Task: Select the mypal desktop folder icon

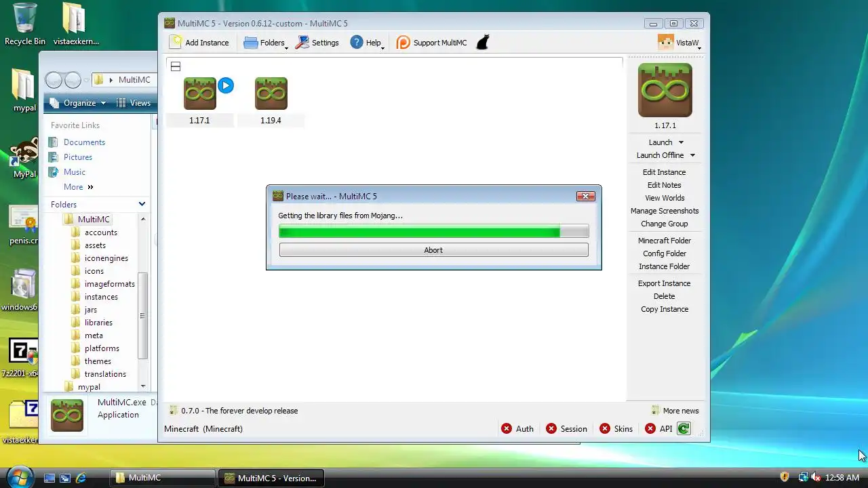Action: click(24, 91)
